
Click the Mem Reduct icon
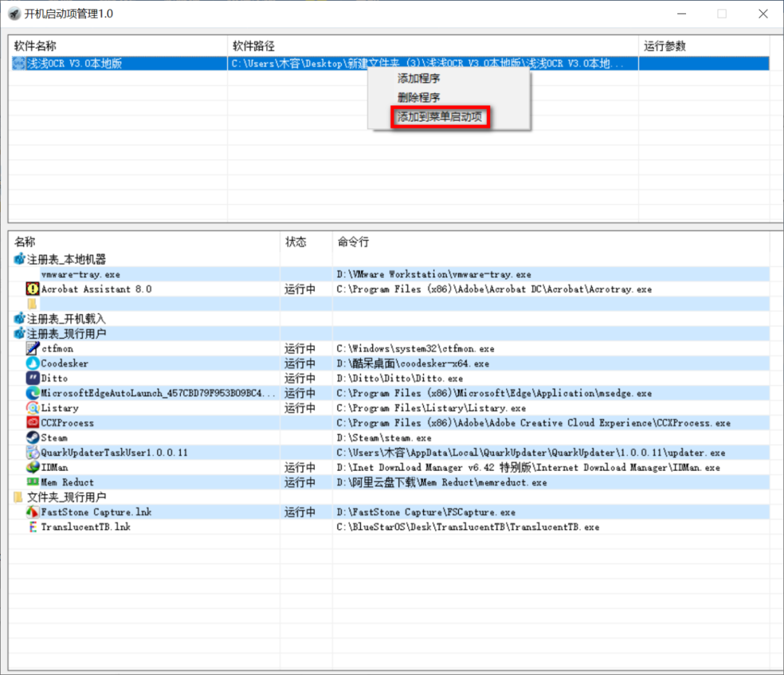click(x=33, y=482)
